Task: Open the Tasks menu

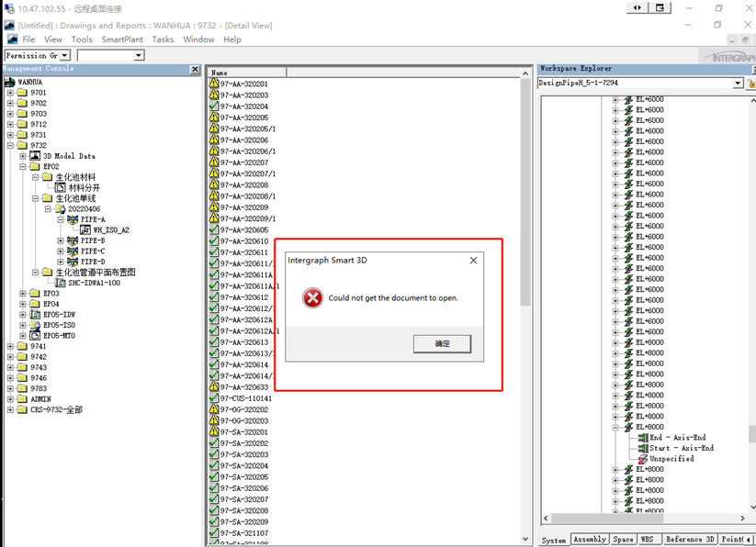Action: [x=163, y=39]
